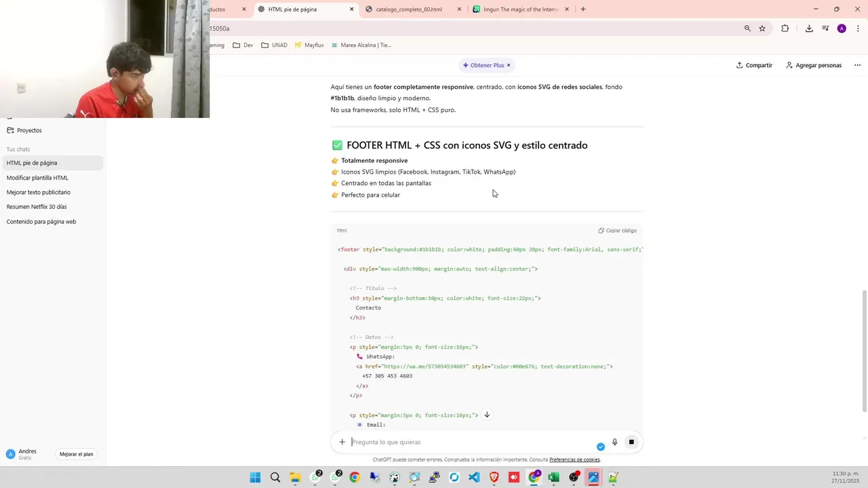
Task: Open the browser downloads icon
Action: pos(809,28)
